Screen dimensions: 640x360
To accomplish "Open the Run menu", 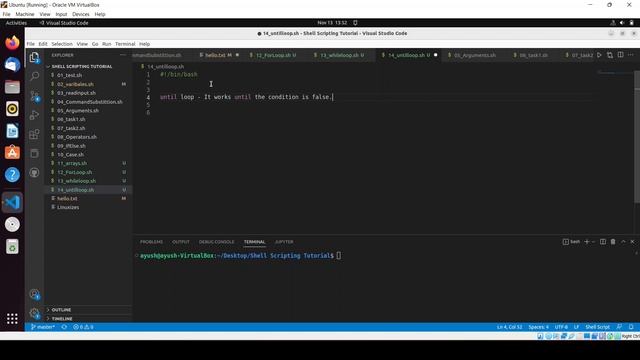I will [107, 44].
